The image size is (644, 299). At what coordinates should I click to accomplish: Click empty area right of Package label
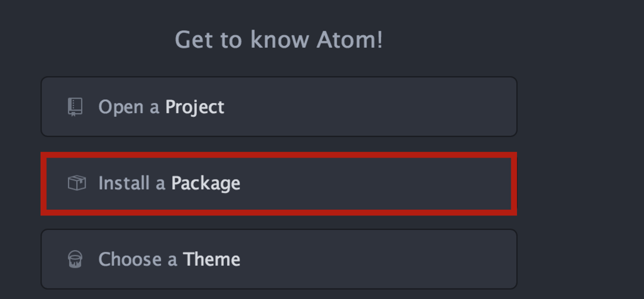click(376, 183)
